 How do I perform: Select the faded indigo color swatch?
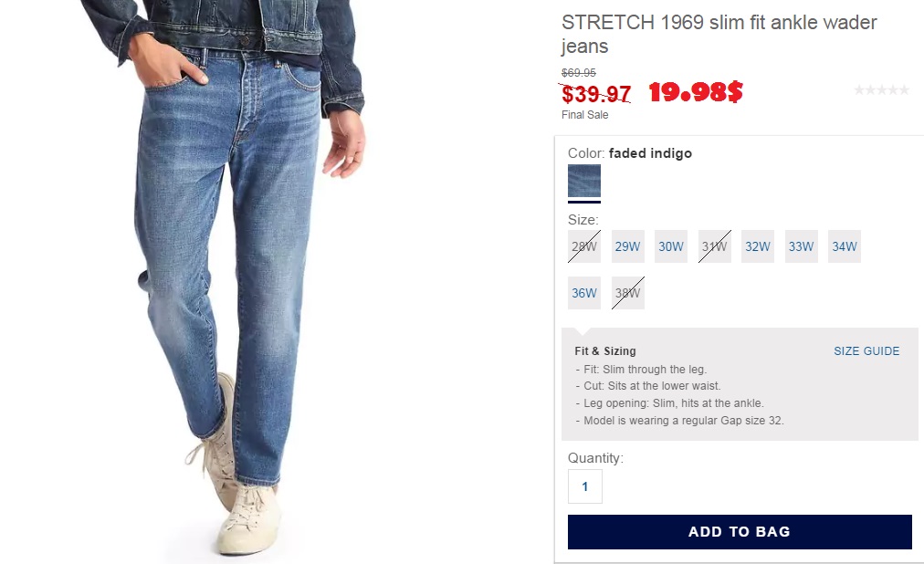[584, 181]
